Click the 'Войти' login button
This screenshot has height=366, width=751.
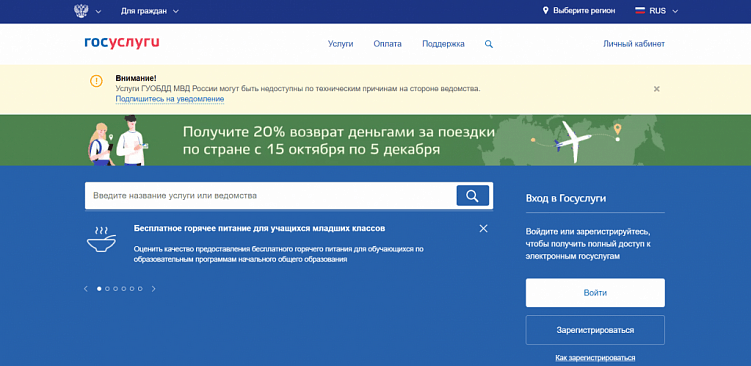(595, 293)
